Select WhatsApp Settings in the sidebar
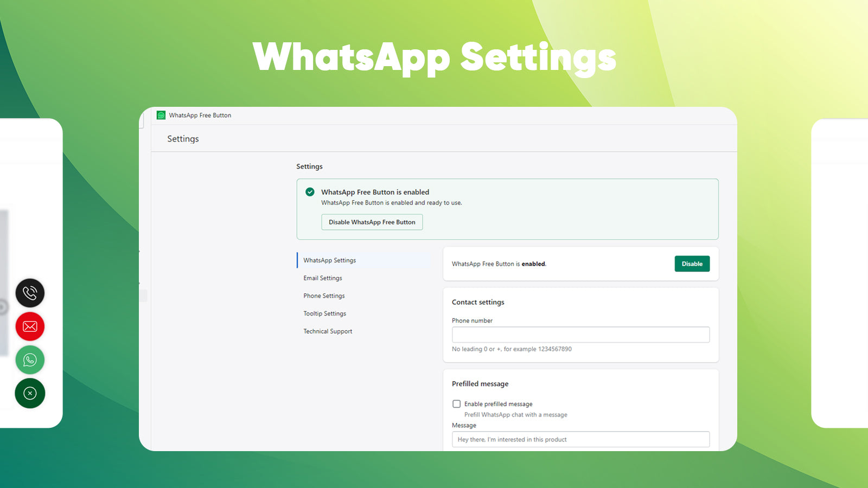The image size is (868, 488). pos(329,260)
